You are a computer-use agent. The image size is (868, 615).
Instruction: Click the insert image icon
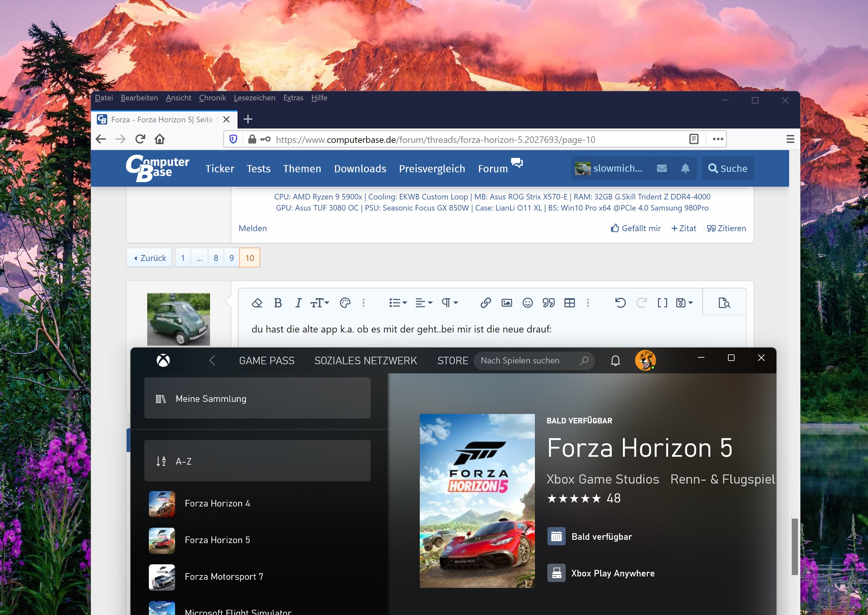click(506, 302)
